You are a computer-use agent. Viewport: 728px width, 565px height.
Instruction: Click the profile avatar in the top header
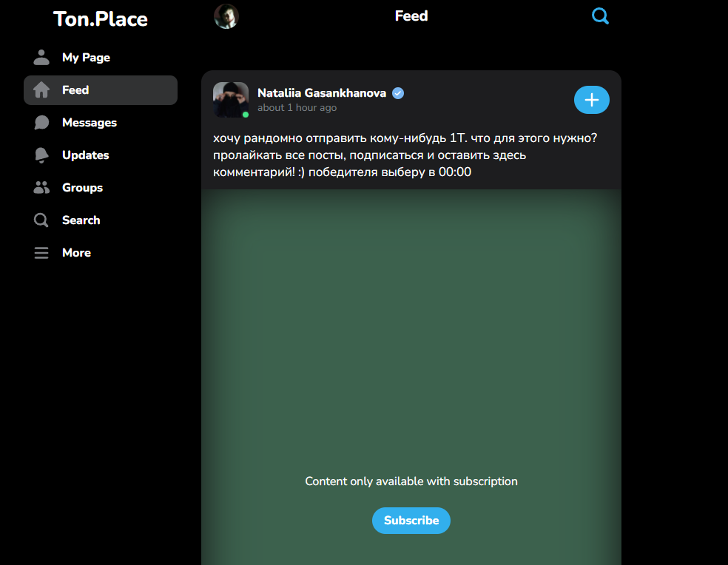226,16
